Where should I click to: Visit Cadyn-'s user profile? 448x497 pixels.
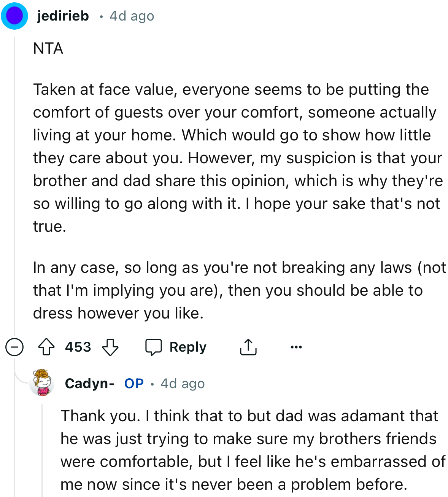pos(90,384)
